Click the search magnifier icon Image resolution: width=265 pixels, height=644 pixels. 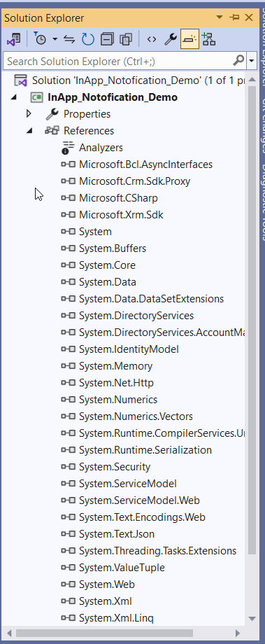click(x=238, y=61)
